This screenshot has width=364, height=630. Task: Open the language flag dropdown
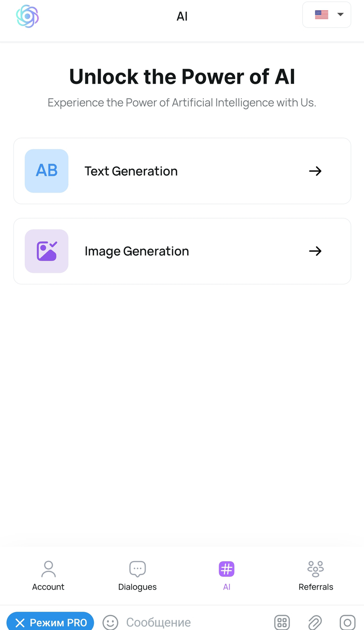tap(327, 15)
